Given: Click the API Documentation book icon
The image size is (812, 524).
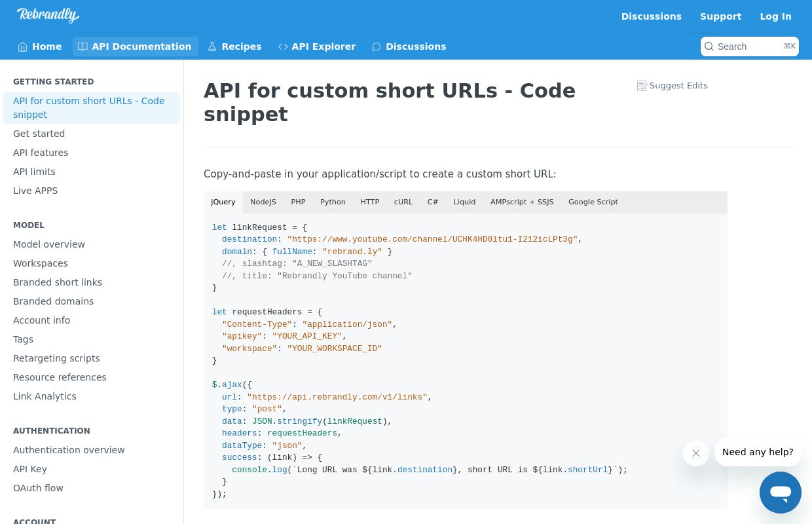Looking at the screenshot, I should coord(83,47).
